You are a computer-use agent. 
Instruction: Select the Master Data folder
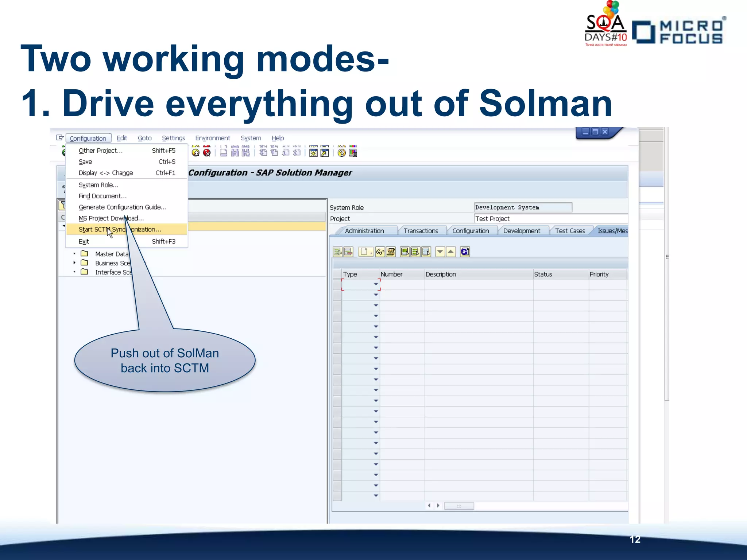pos(112,254)
